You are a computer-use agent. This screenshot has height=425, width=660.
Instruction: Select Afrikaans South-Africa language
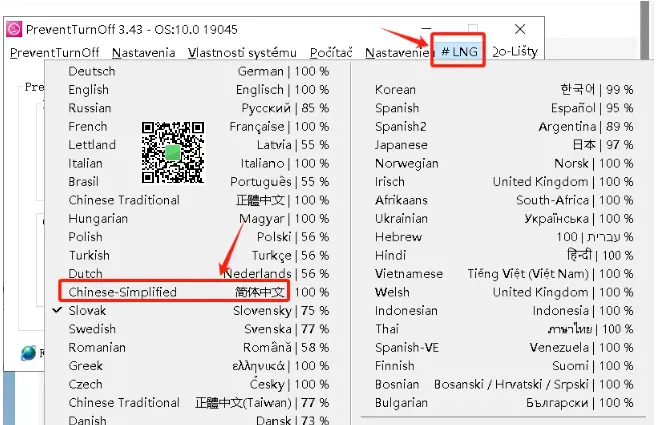coord(504,200)
